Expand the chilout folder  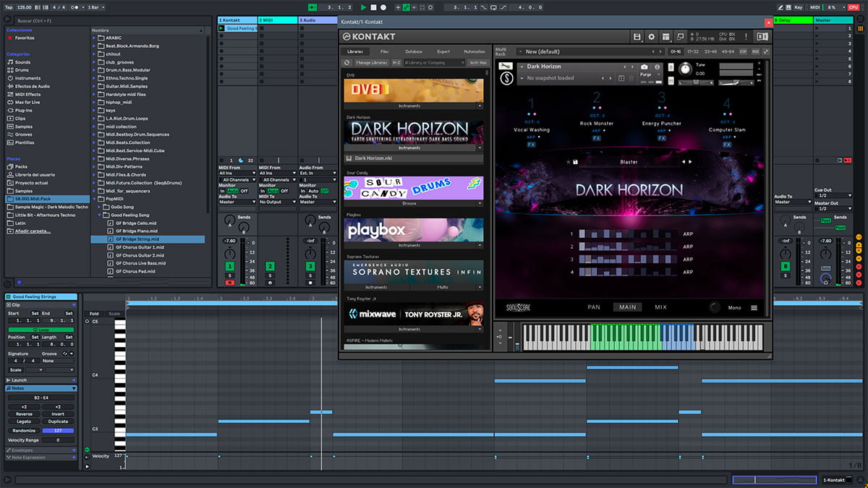pos(95,54)
